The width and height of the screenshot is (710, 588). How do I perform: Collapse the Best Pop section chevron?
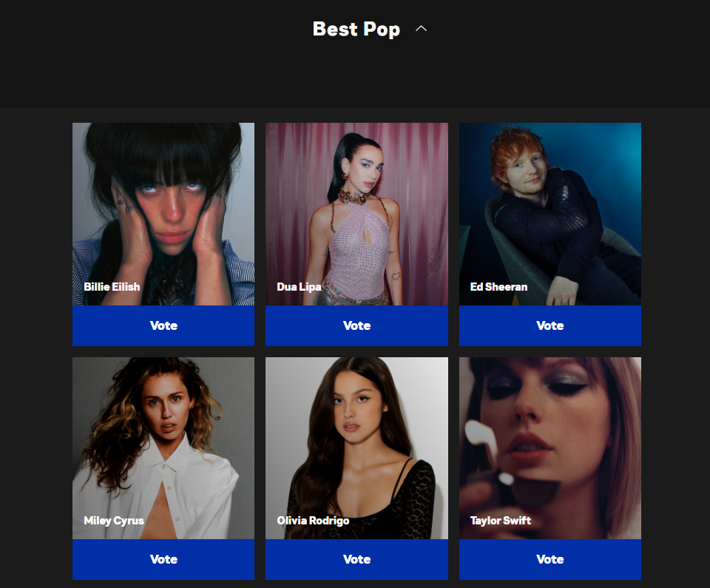421,29
